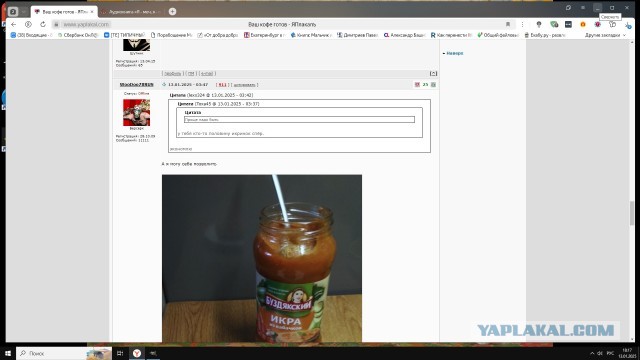Viewport: 640px width, 360px height.
Task: Click the Yandex icon beside the back arrow
Action: point(28,24)
